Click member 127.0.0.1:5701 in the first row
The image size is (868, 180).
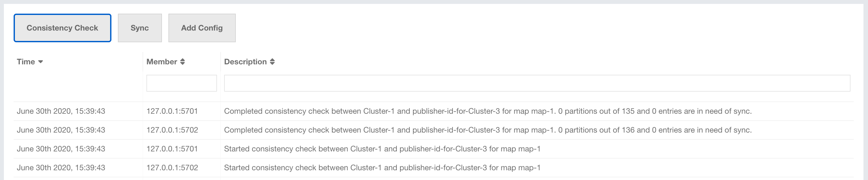172,111
